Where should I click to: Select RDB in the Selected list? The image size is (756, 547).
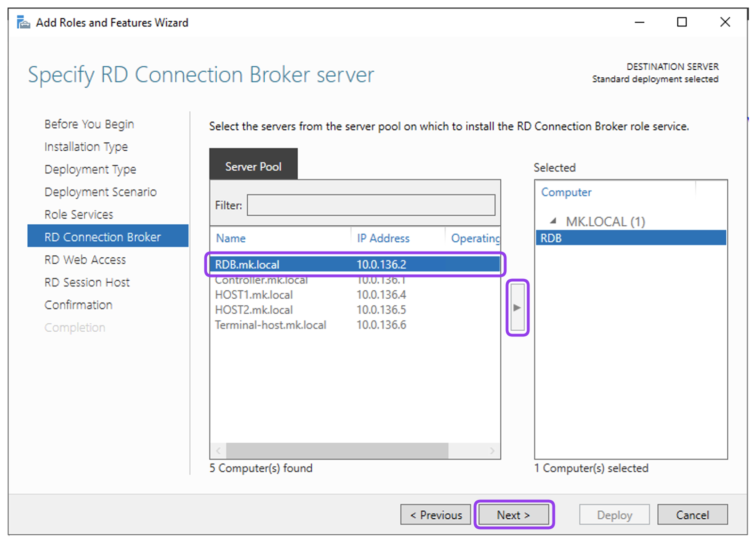(x=631, y=238)
